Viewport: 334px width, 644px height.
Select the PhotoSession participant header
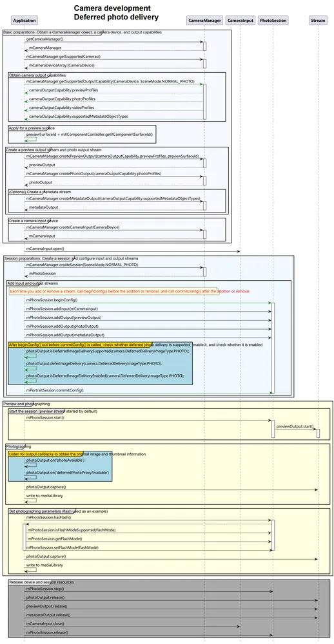coord(273,20)
